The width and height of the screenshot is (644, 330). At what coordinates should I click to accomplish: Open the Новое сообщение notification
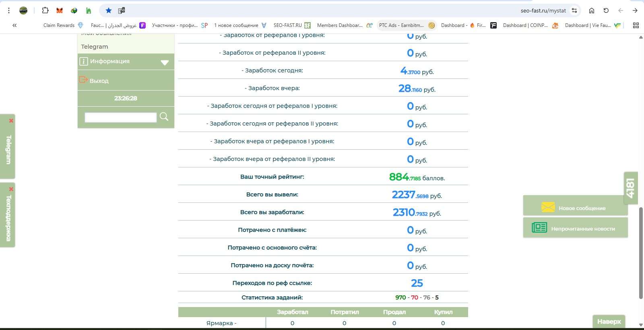[x=575, y=208]
